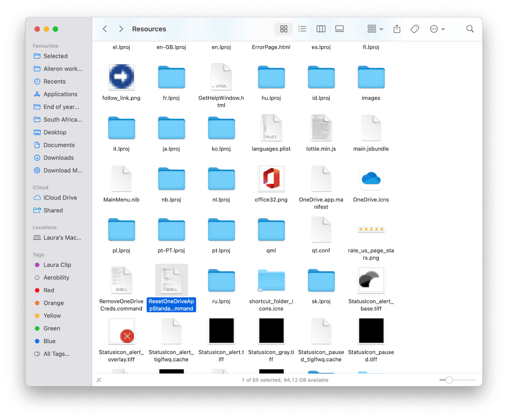This screenshot has height=420, width=508.
Task: Switch to icon view in the toolbar
Action: click(284, 29)
